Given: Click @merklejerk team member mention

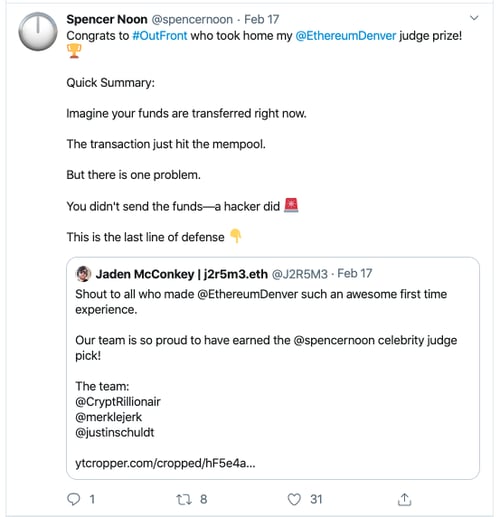Looking at the screenshot, I should click(109, 417).
